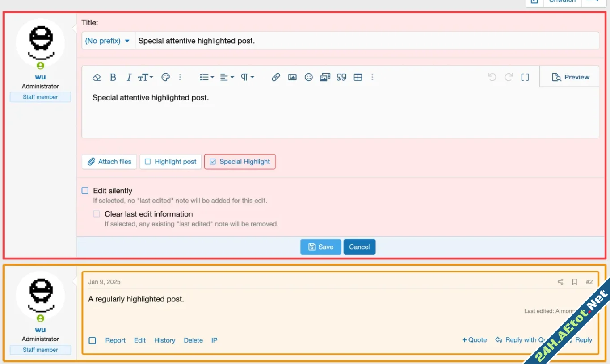Enable the Highlight post checkbox

click(x=148, y=162)
